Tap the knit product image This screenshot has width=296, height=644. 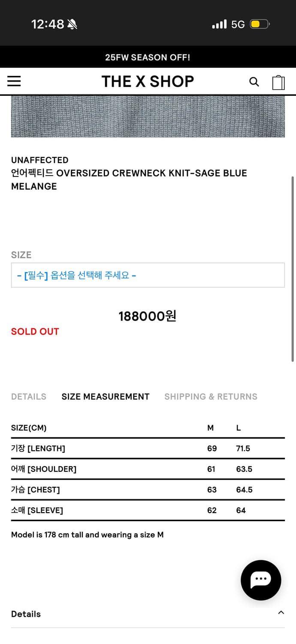pyautogui.click(x=148, y=117)
